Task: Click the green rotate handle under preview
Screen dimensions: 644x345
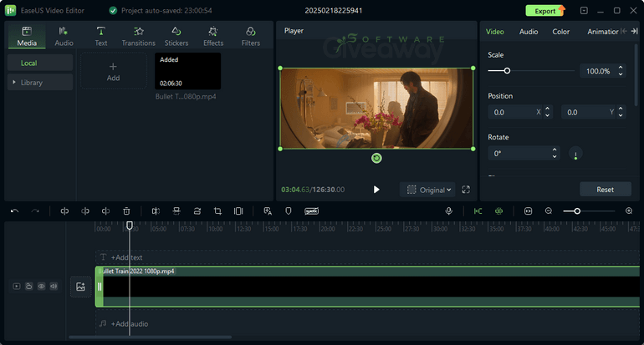Action: 376,158
